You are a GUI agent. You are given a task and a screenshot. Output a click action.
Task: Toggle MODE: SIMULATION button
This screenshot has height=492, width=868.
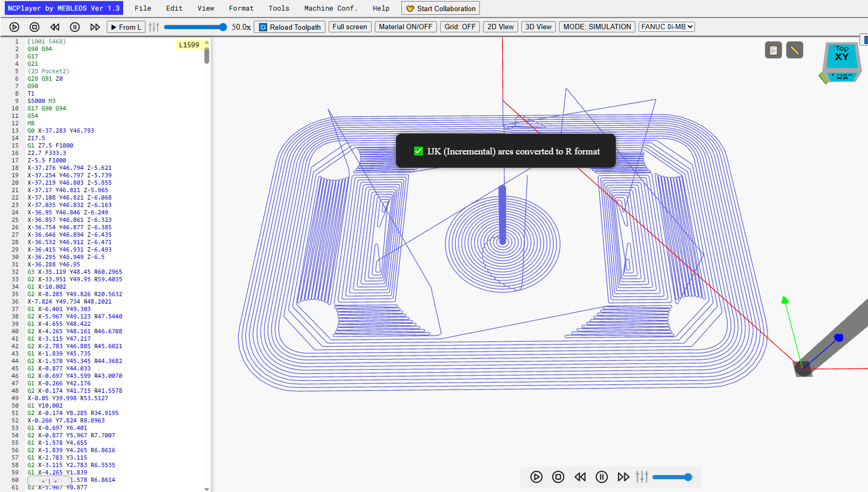pyautogui.click(x=597, y=27)
